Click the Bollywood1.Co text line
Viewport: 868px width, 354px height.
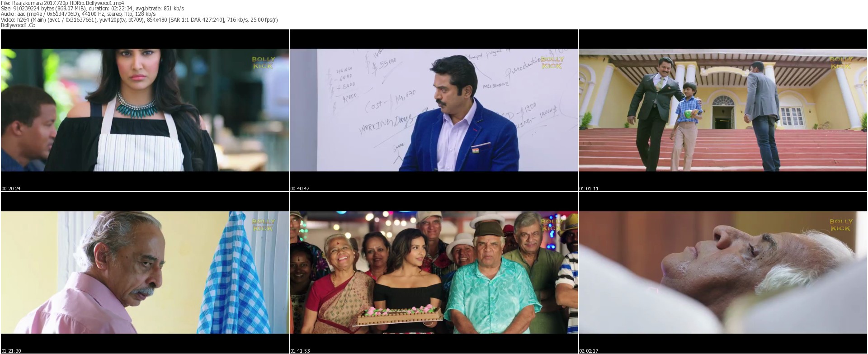(x=18, y=25)
